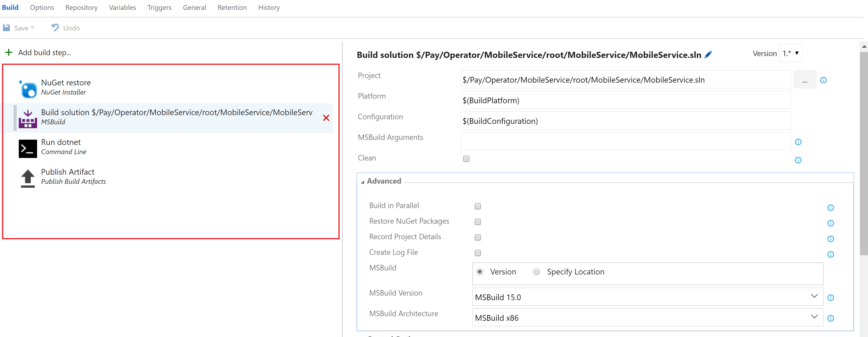
Task: Enable the Clean checkbox
Action: tap(466, 158)
